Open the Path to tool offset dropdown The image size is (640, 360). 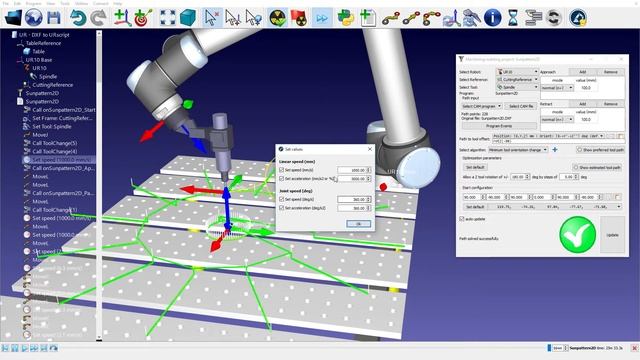pyautogui.click(x=549, y=136)
